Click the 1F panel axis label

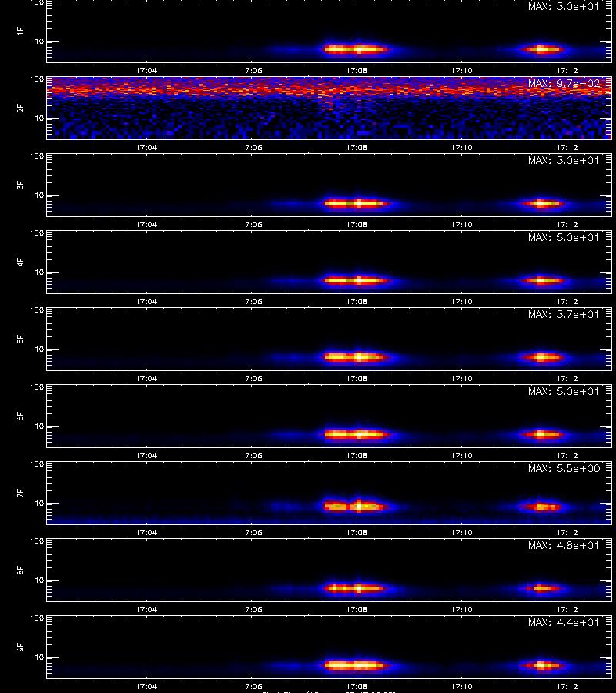[x=20, y=31]
